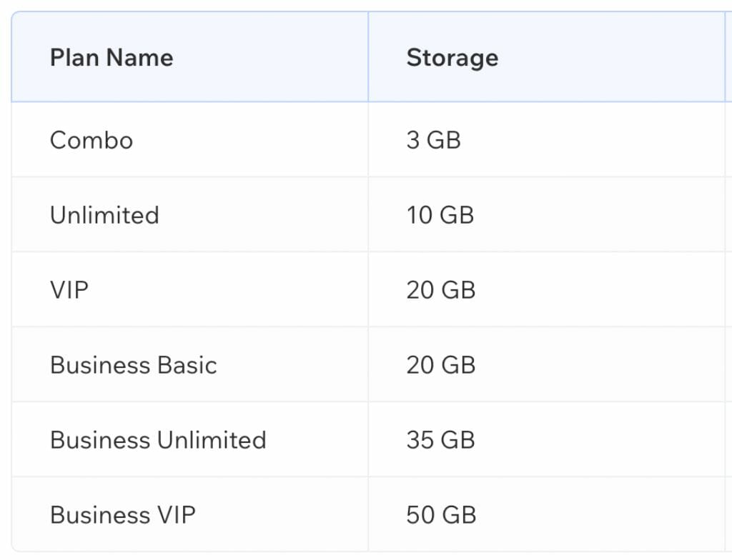
Task: Click the 3 GB storage value
Action: [433, 140]
